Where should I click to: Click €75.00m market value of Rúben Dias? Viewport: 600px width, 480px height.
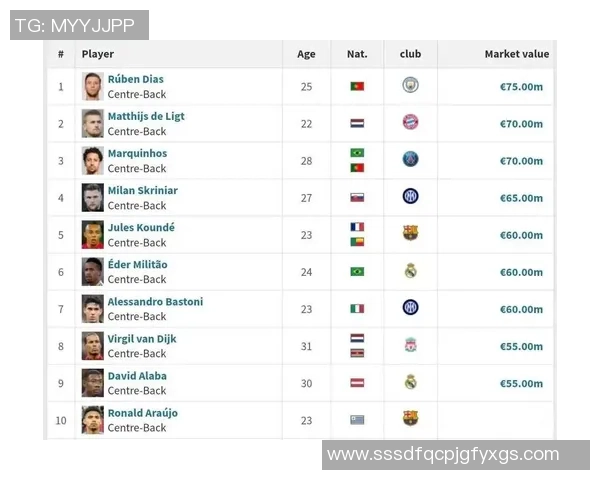521,87
